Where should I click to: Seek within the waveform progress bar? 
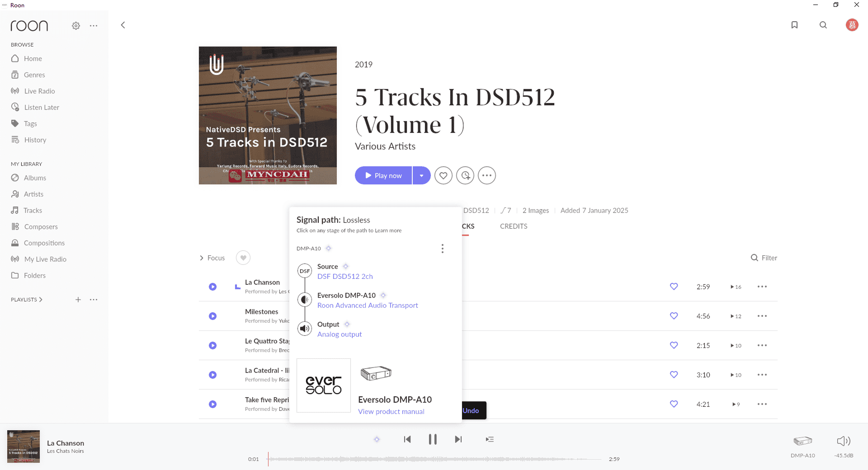pos(434,459)
